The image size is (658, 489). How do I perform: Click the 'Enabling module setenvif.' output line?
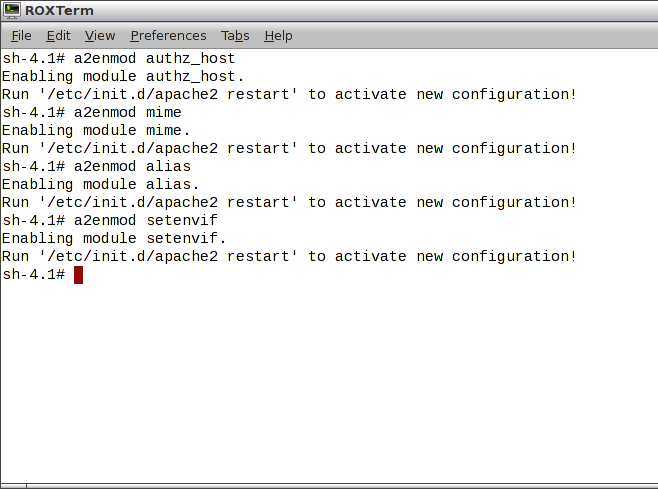click(114, 238)
